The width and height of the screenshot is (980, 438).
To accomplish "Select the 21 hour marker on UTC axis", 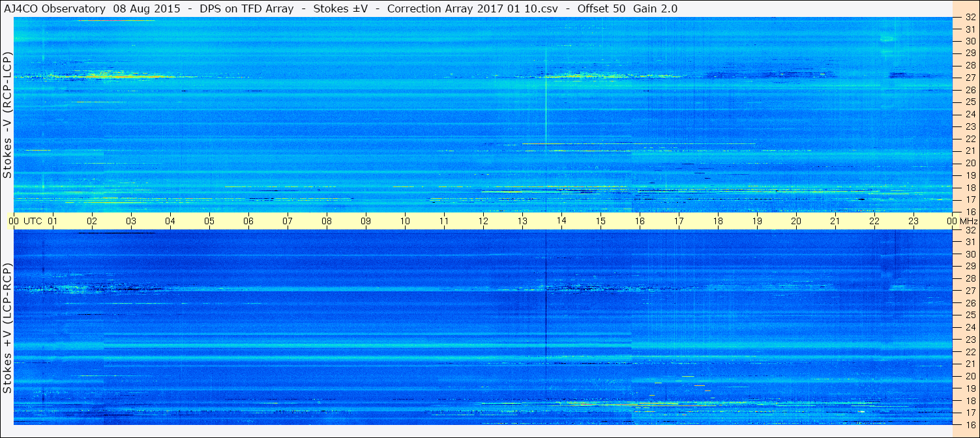I will (835, 221).
